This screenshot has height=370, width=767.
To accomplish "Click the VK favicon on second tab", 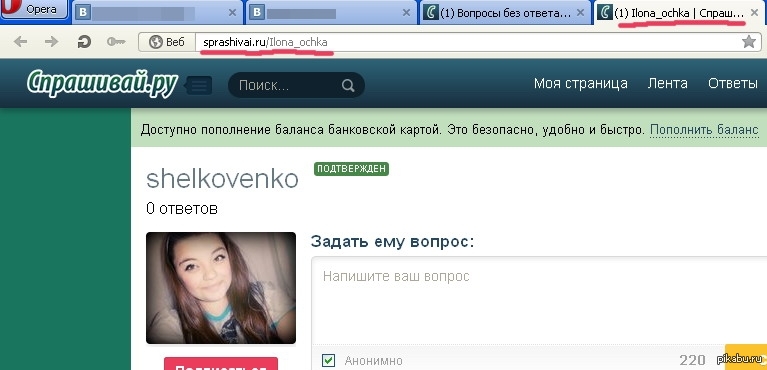I will point(257,13).
